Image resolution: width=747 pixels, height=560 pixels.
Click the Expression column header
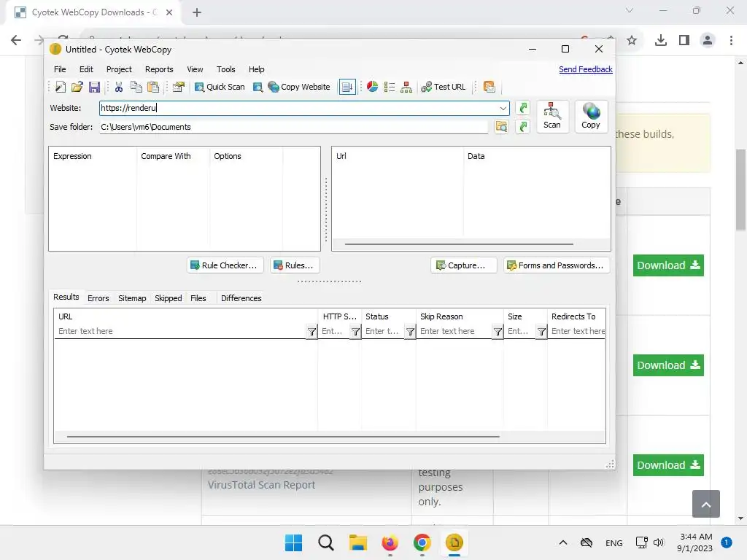[x=93, y=156]
